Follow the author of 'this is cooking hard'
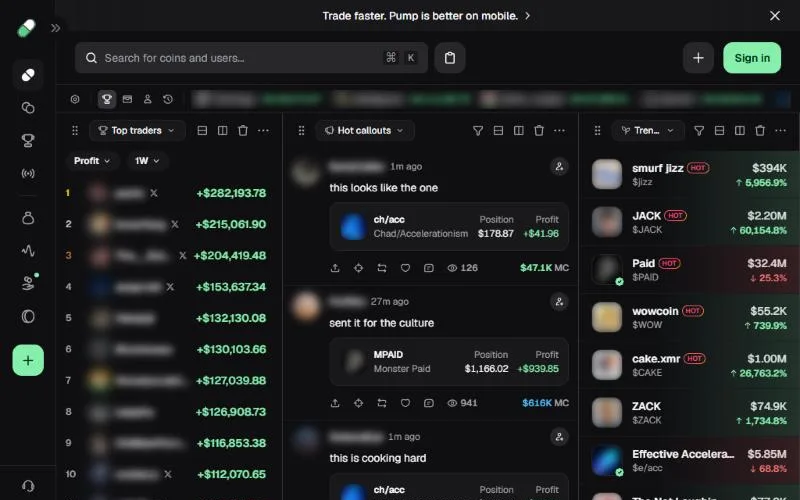The image size is (800, 500). pyautogui.click(x=559, y=437)
